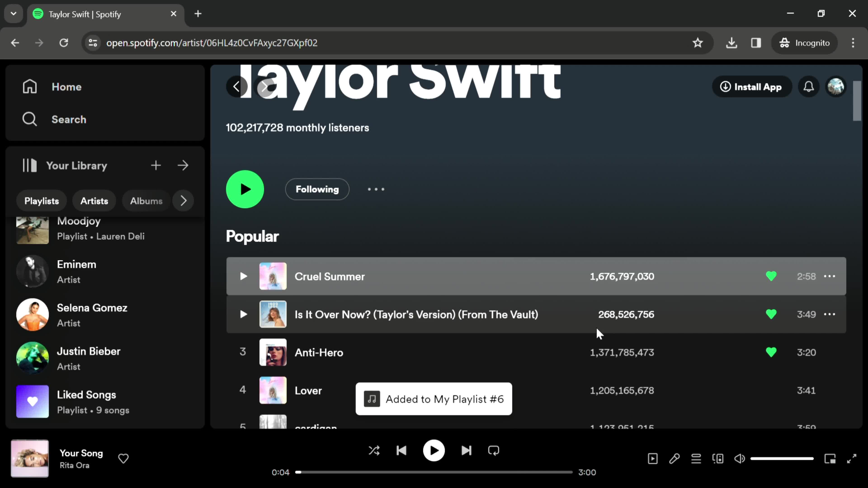Open Rita Ora artist link in now playing

[74, 465]
